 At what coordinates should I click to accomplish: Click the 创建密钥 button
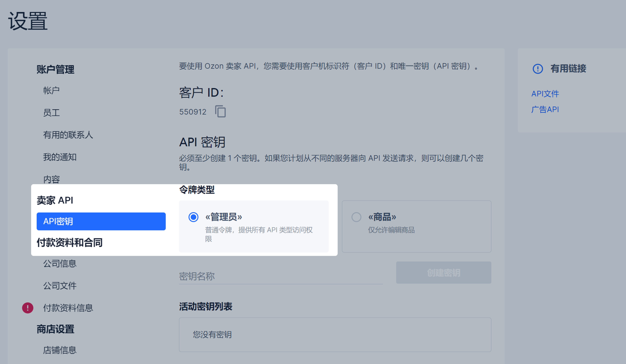click(444, 273)
